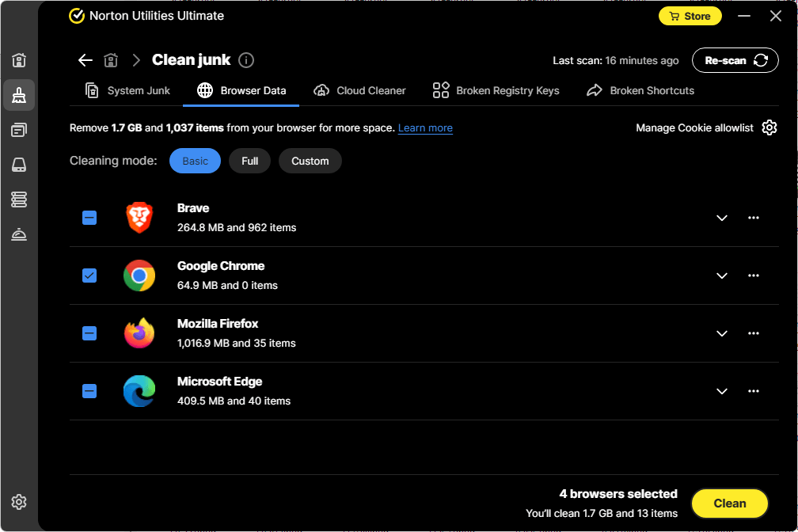The height and width of the screenshot is (532, 798).
Task: Open the Broken Registry Keys tab
Action: 496,90
